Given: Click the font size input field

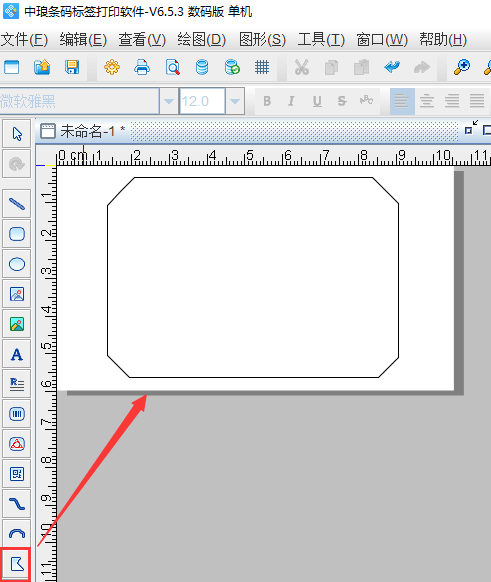Looking at the screenshot, I should [202, 101].
